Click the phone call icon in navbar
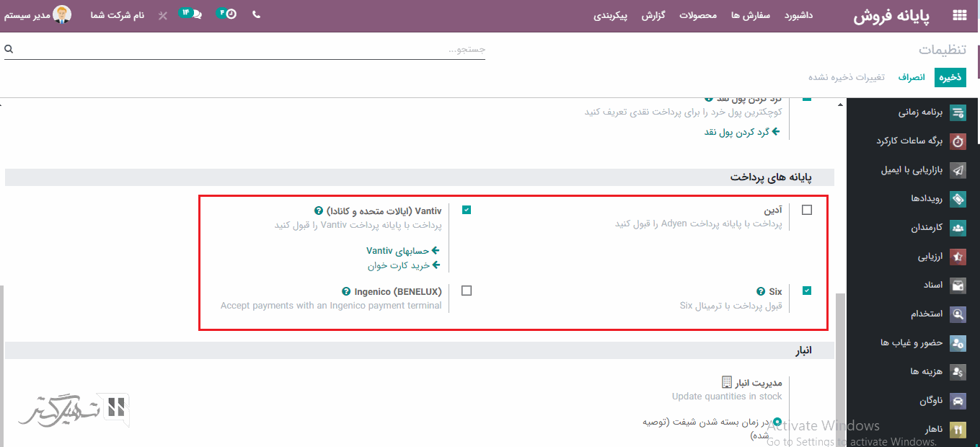This screenshot has height=447, width=980. tap(256, 14)
